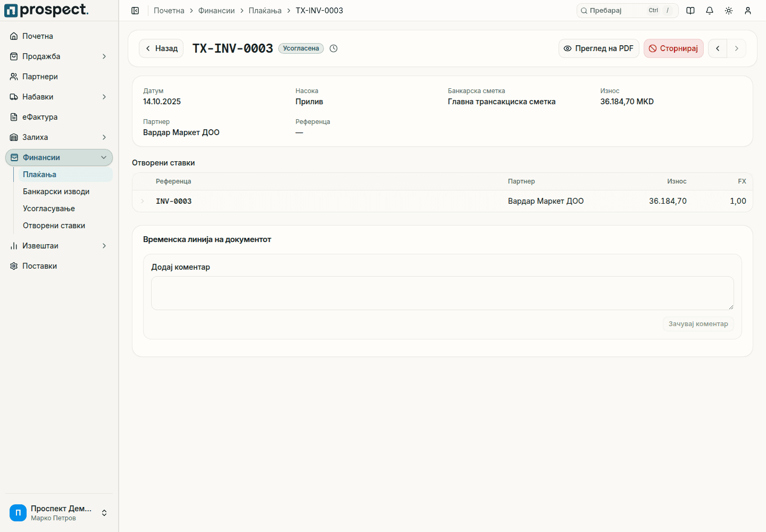Click the Плаќања breadcrumb link
The image size is (766, 532).
265,11
